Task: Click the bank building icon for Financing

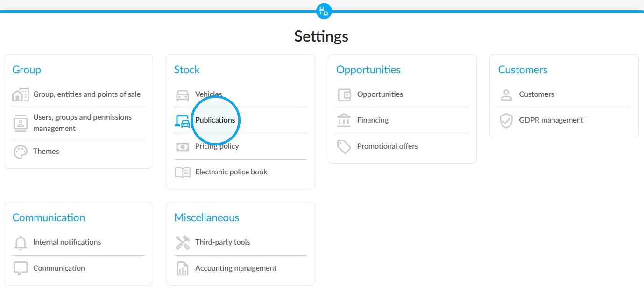Action: pos(344,120)
